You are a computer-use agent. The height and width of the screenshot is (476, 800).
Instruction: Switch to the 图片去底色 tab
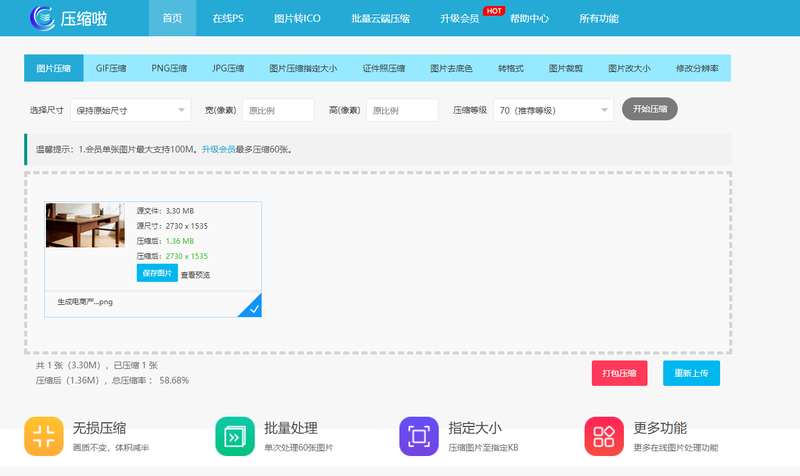coord(451,68)
